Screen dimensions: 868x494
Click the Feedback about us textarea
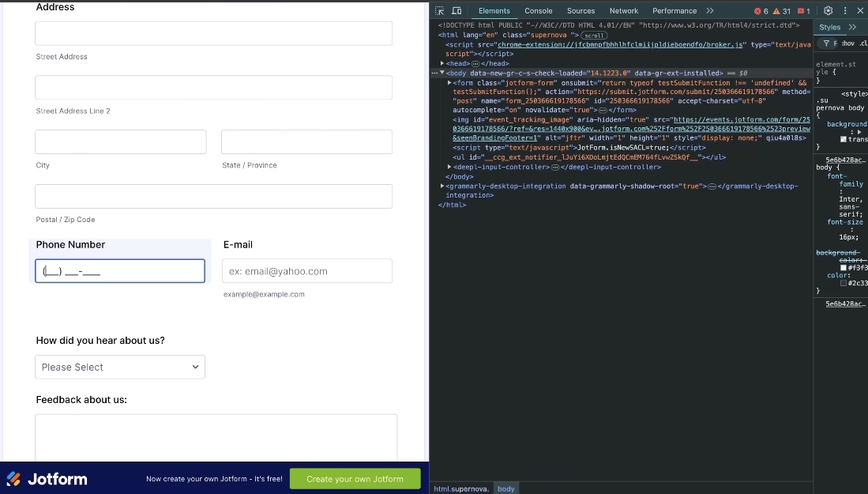[216, 438]
